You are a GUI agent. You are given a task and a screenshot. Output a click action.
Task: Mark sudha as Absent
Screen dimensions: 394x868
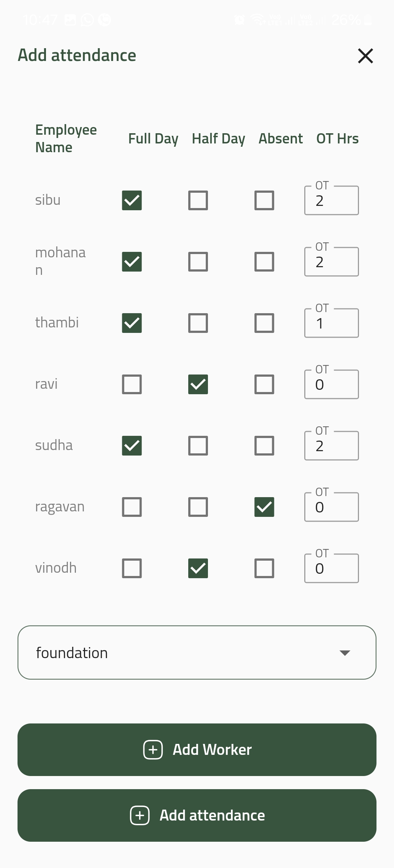pyautogui.click(x=264, y=446)
